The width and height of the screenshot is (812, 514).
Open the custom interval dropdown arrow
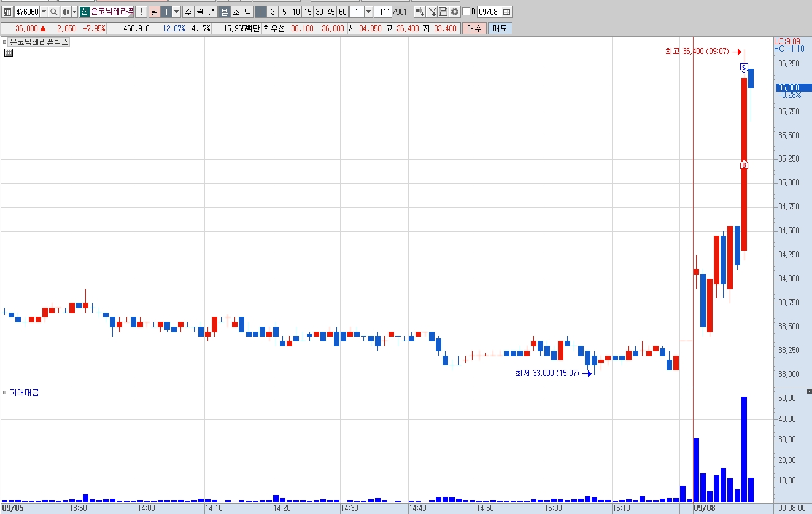368,12
